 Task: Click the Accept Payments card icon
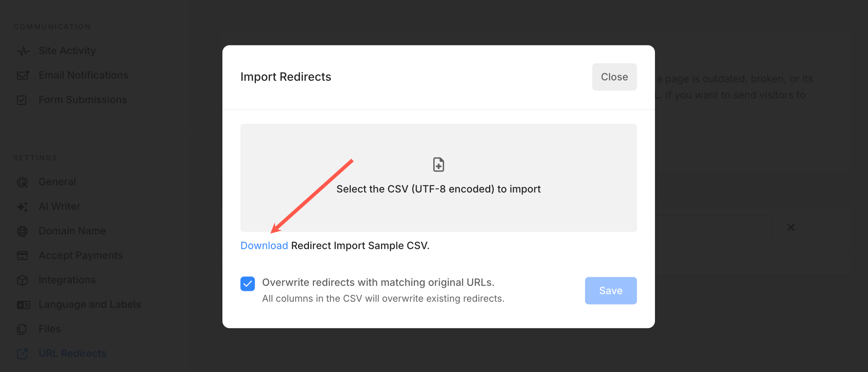[x=22, y=256]
